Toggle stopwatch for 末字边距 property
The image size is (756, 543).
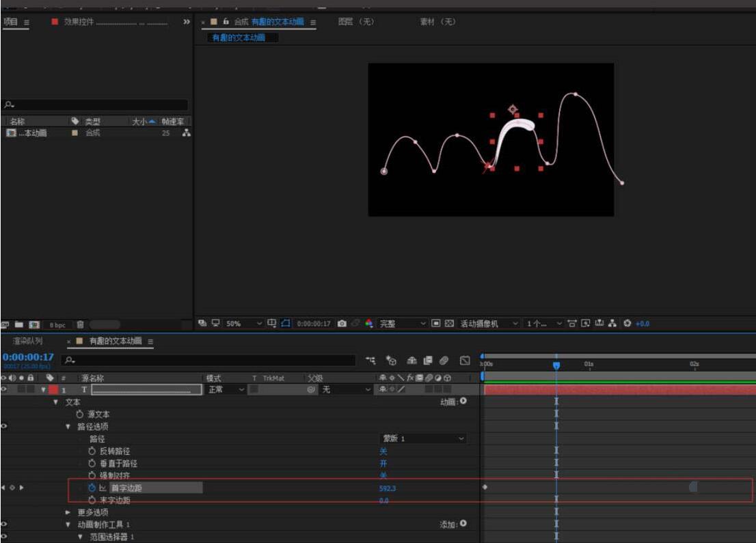coord(92,500)
